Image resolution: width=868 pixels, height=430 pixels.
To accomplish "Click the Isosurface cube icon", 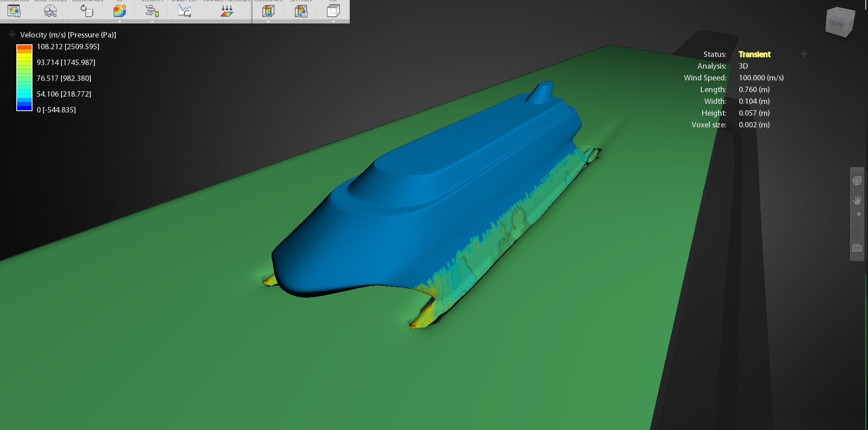I will click(268, 11).
